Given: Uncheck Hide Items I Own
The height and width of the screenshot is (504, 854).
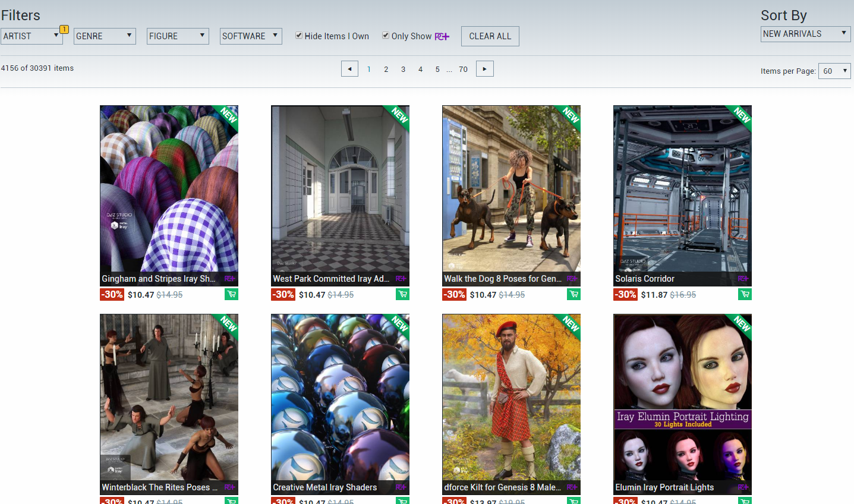Looking at the screenshot, I should 299,36.
